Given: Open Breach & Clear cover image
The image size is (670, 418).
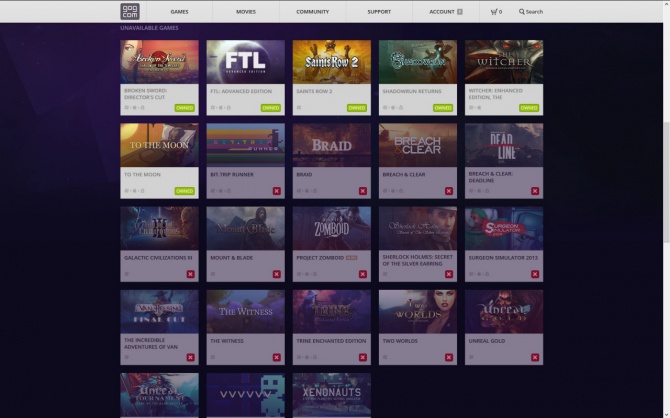Looking at the screenshot, I should coord(418,145).
